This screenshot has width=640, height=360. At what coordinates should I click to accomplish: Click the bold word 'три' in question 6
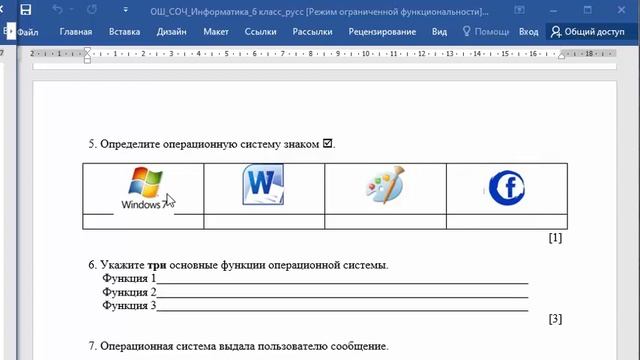click(157, 265)
